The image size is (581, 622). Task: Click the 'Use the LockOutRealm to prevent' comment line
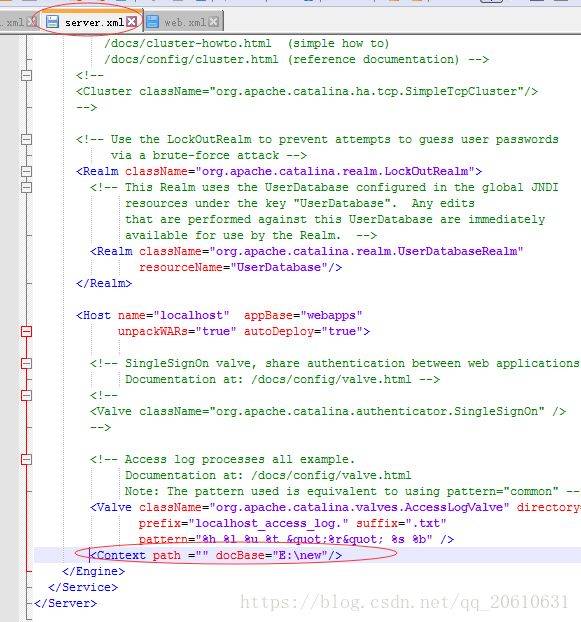click(x=317, y=139)
